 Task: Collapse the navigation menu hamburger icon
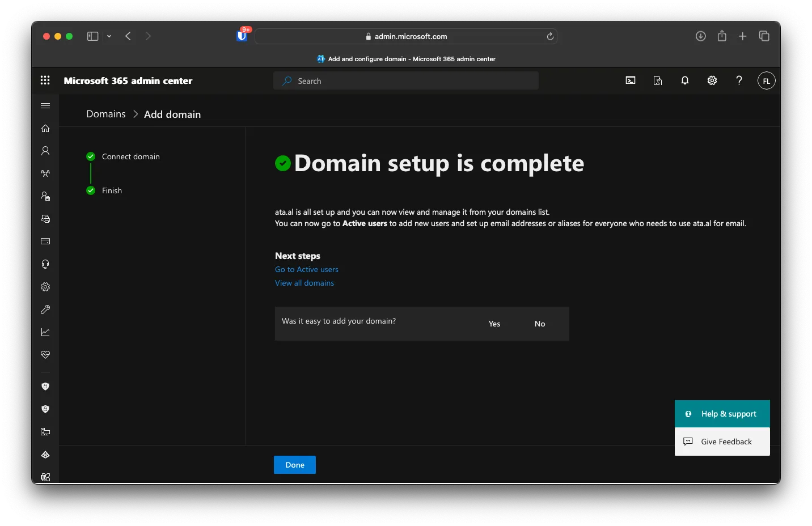tap(45, 105)
